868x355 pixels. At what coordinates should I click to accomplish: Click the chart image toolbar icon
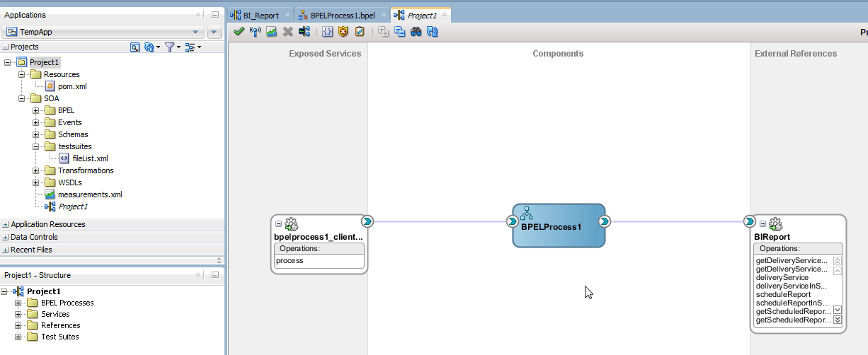(271, 31)
